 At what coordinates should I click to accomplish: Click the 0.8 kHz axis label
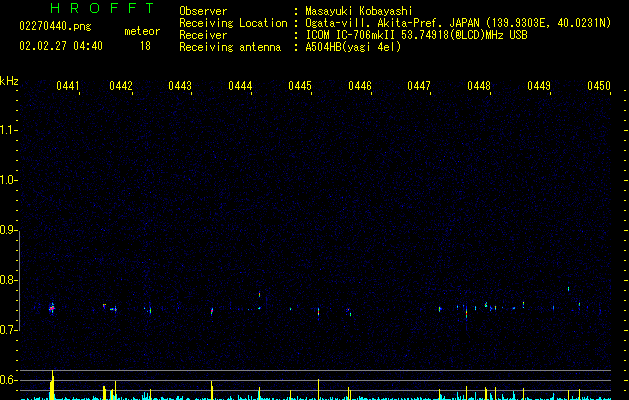point(8,280)
